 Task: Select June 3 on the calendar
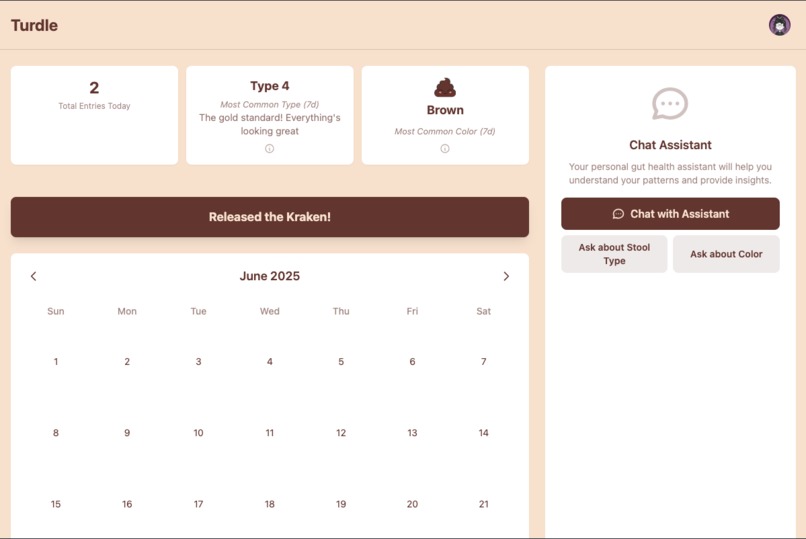[198, 362]
